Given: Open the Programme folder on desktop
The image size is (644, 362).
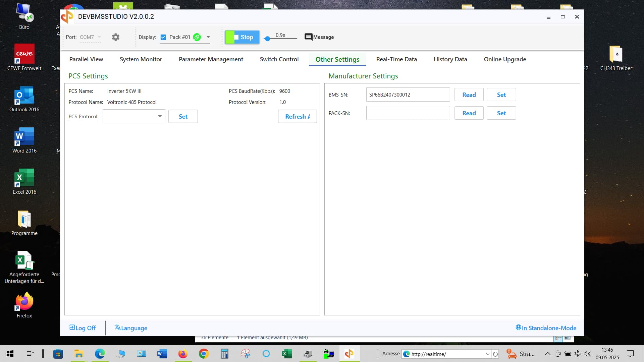Looking at the screenshot, I should tap(24, 223).
